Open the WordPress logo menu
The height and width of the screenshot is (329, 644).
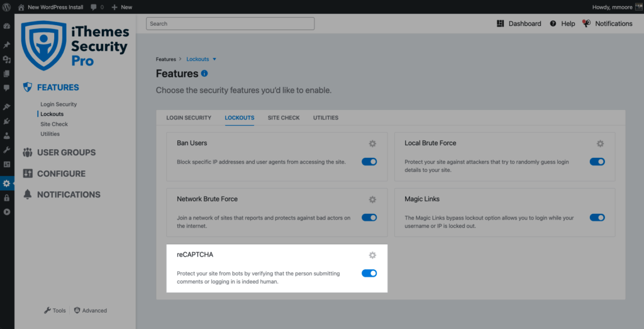point(6,7)
